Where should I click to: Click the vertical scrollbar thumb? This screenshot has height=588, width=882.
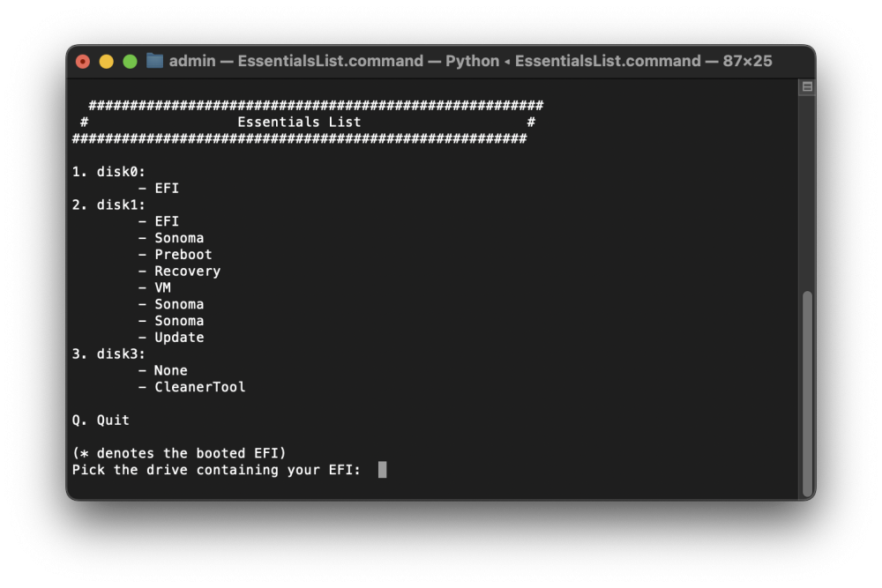point(807,393)
